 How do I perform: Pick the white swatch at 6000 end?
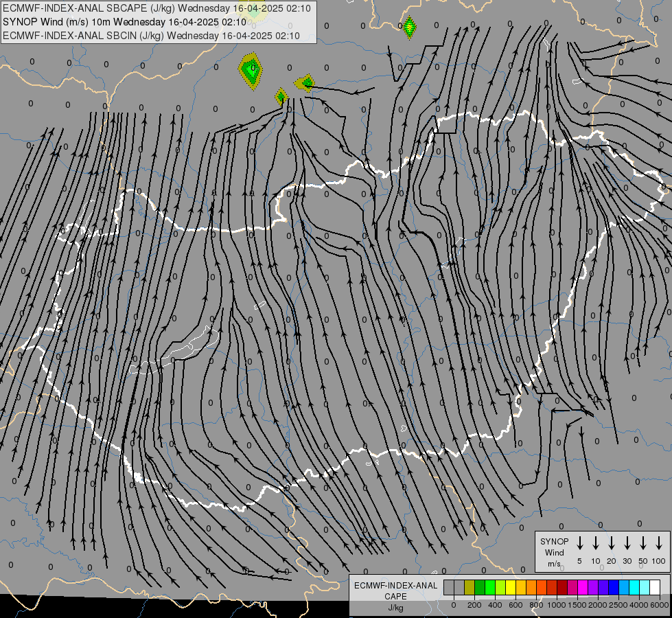click(x=654, y=587)
